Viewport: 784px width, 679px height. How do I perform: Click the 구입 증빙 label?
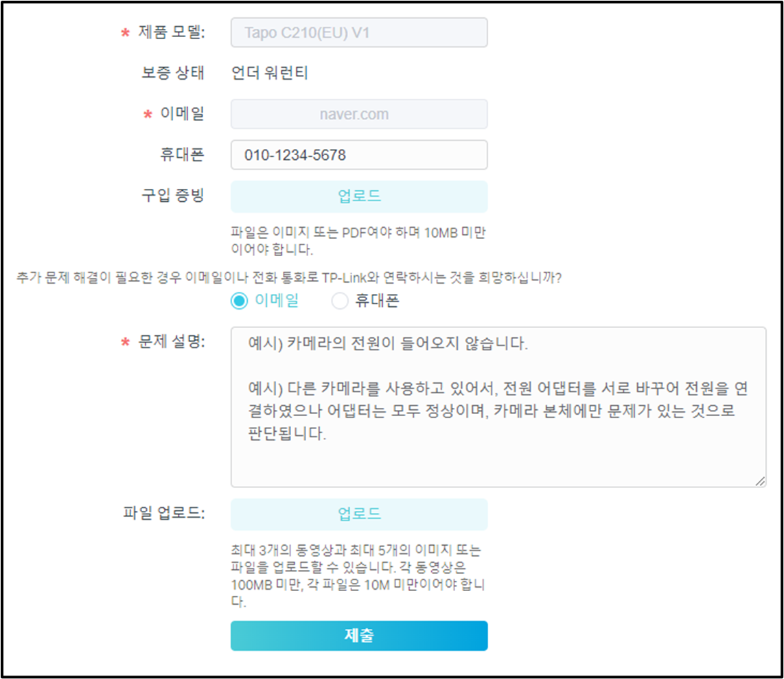coord(172,196)
